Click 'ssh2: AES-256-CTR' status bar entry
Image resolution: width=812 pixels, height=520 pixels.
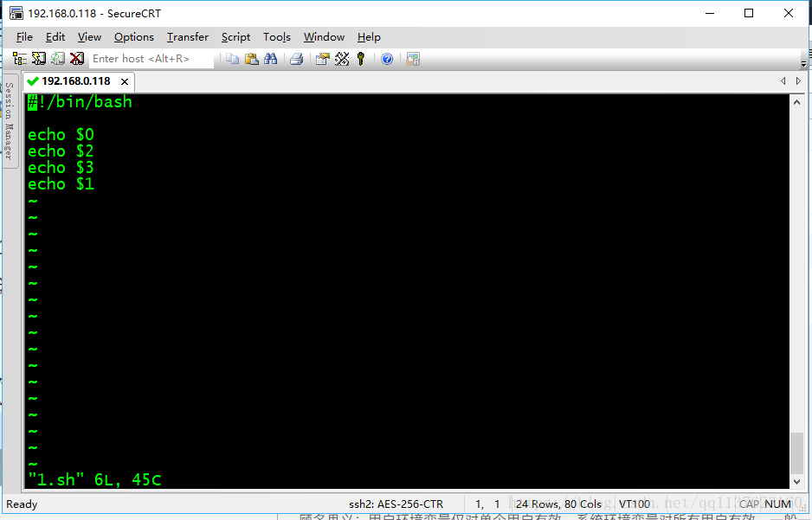[396, 504]
